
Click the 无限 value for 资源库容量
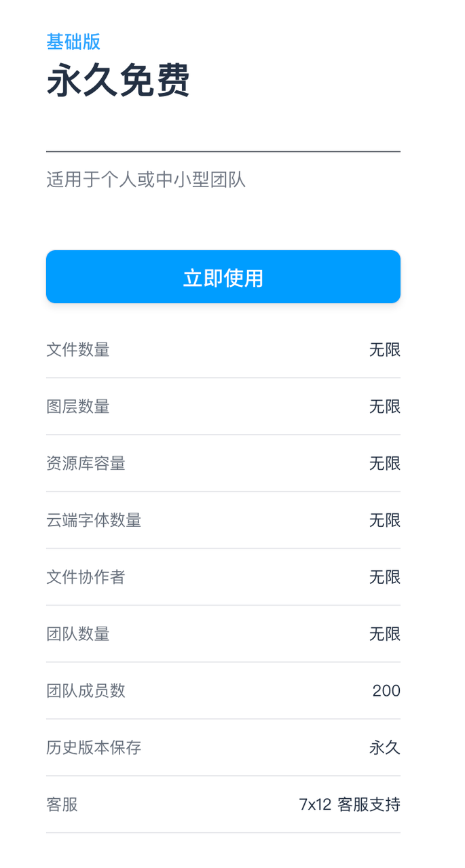[385, 464]
